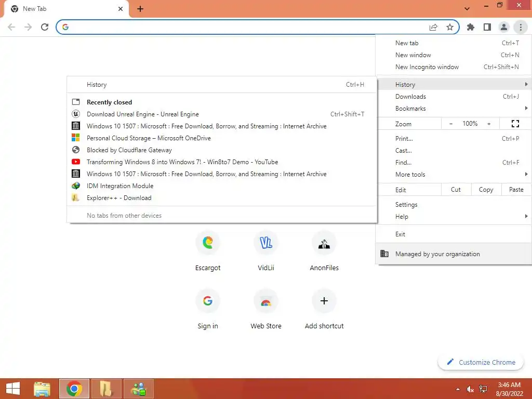Click the Customize Chrome button
Image resolution: width=532 pixels, height=399 pixels.
(x=481, y=362)
